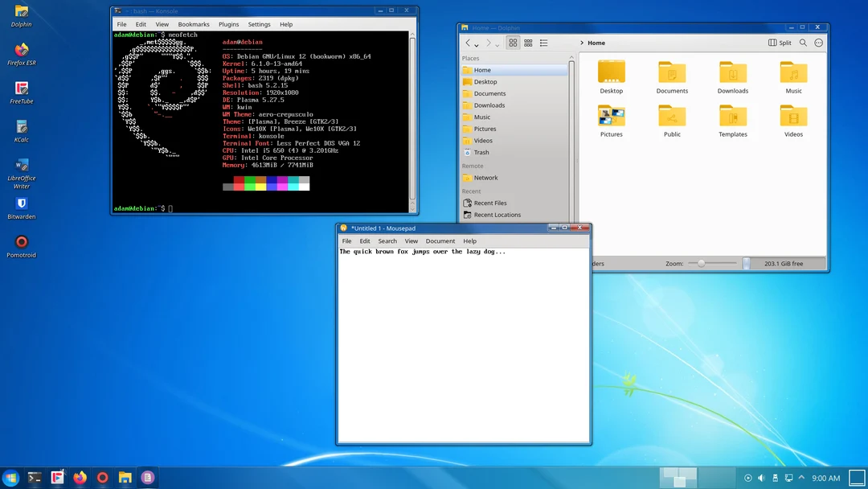Expand the forward navigation history arrow
The height and width of the screenshot is (489, 868).
pos(496,46)
